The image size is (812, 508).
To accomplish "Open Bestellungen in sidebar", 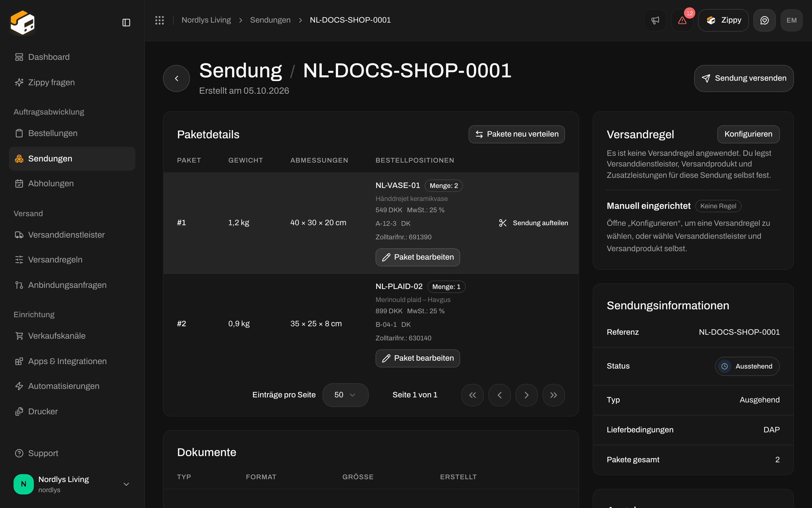I will pyautogui.click(x=72, y=133).
